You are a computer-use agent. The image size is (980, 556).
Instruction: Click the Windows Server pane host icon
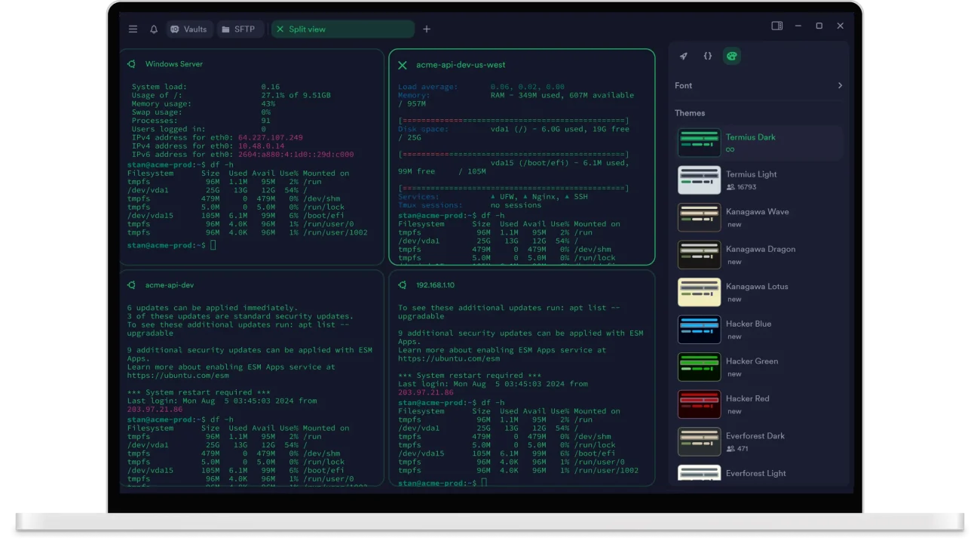pos(132,64)
